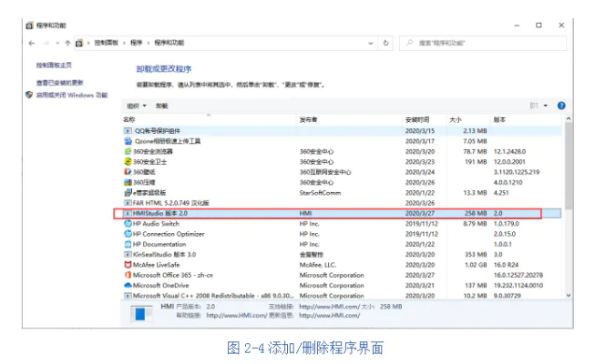595x364 pixels.
Task: Click the 360安全浏览器 program icon
Action: [x=128, y=151]
